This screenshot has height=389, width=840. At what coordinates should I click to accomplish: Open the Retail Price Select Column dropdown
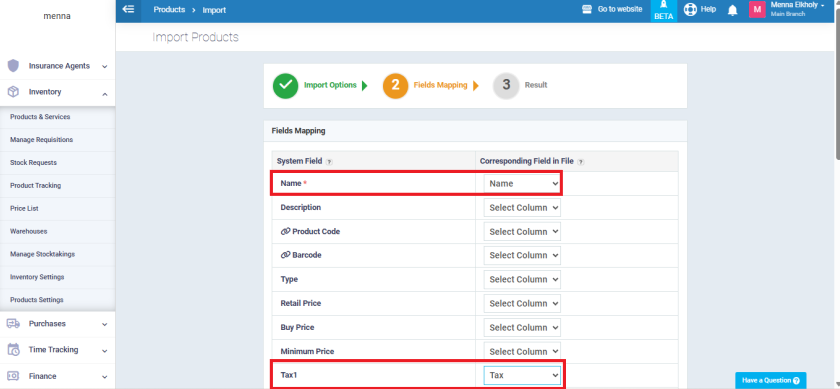(x=522, y=303)
